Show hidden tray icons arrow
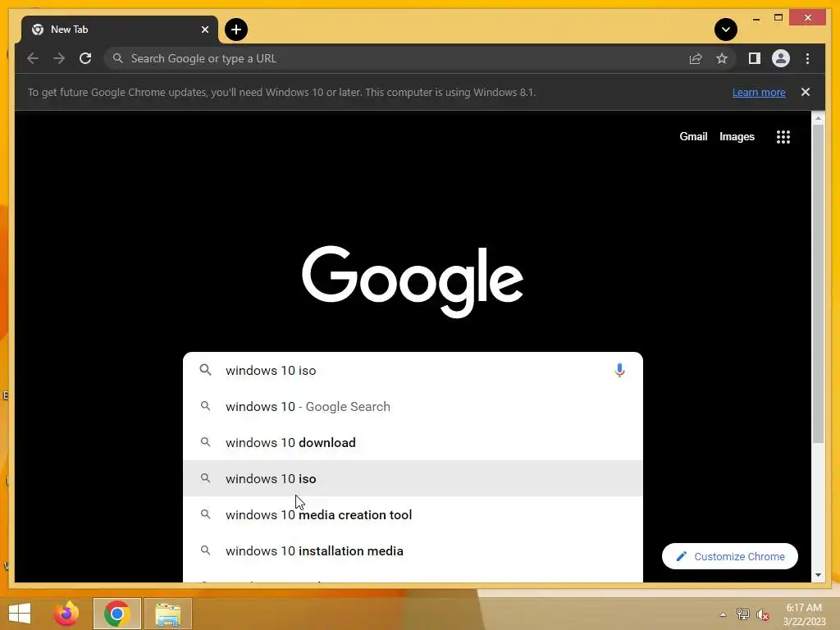Viewport: 840px width, 630px height. click(724, 614)
